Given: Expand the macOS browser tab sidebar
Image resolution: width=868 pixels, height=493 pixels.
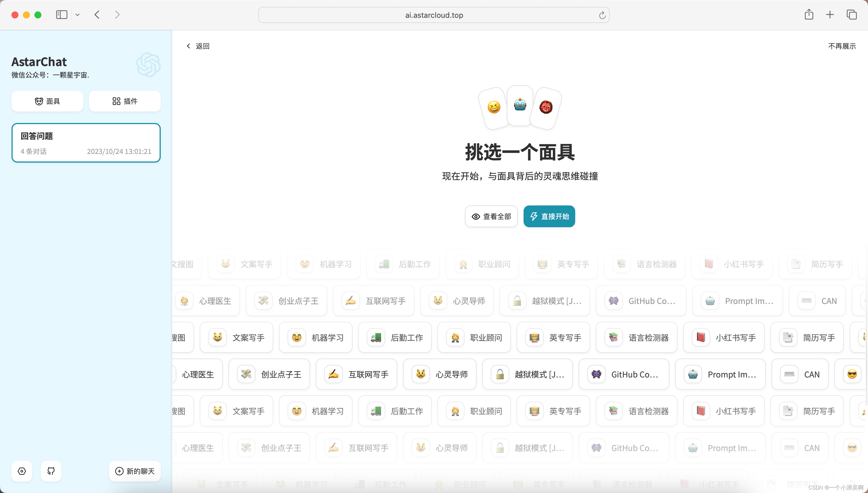Looking at the screenshot, I should click(x=62, y=14).
